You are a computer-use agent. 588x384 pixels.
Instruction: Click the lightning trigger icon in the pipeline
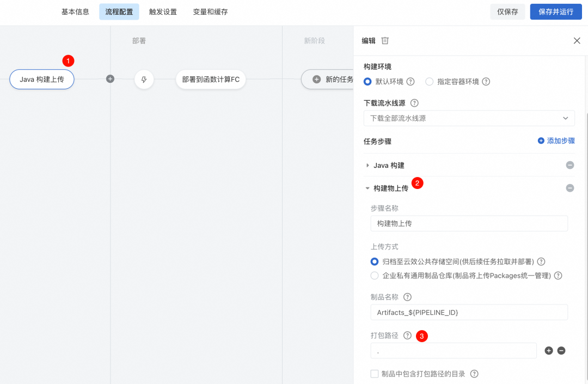pos(144,80)
